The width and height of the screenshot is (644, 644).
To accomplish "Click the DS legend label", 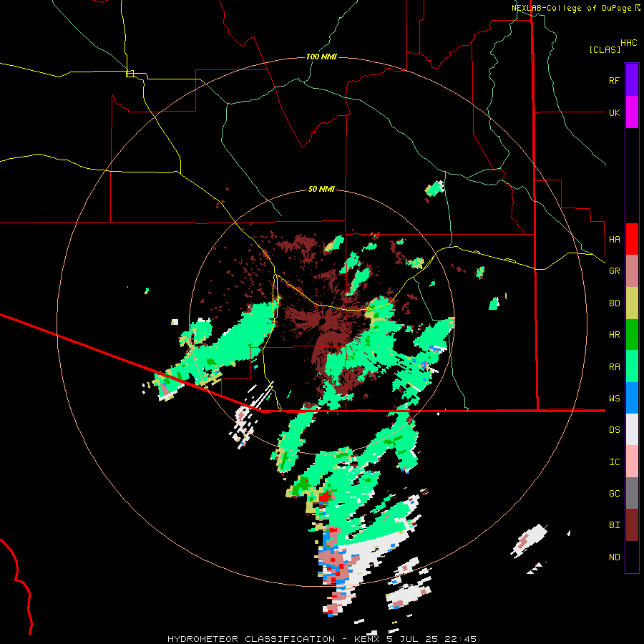I will click(x=614, y=429).
